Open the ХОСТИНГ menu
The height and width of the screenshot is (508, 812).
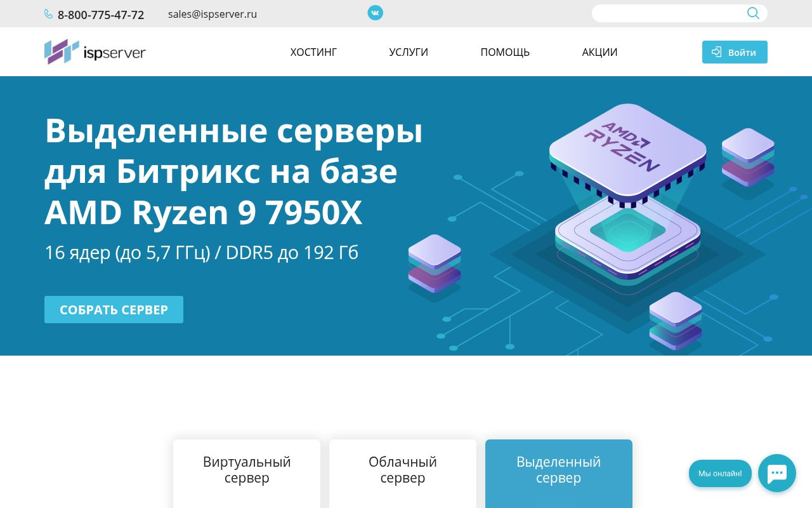[x=313, y=52]
